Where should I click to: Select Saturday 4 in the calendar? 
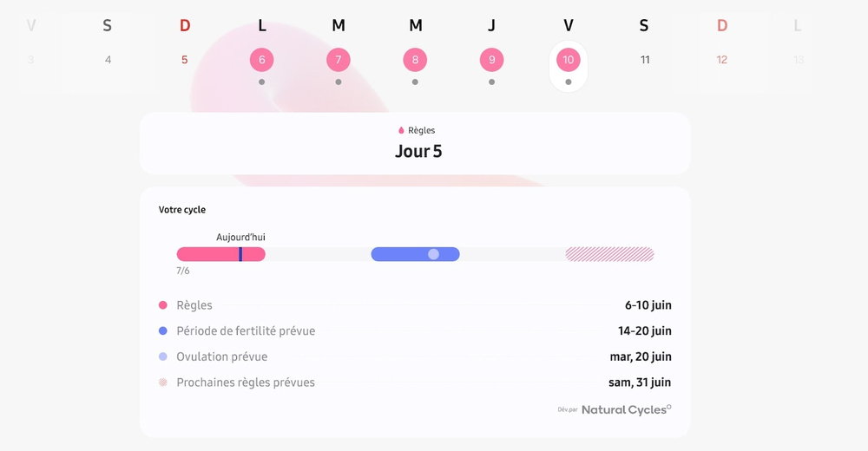pyautogui.click(x=108, y=60)
